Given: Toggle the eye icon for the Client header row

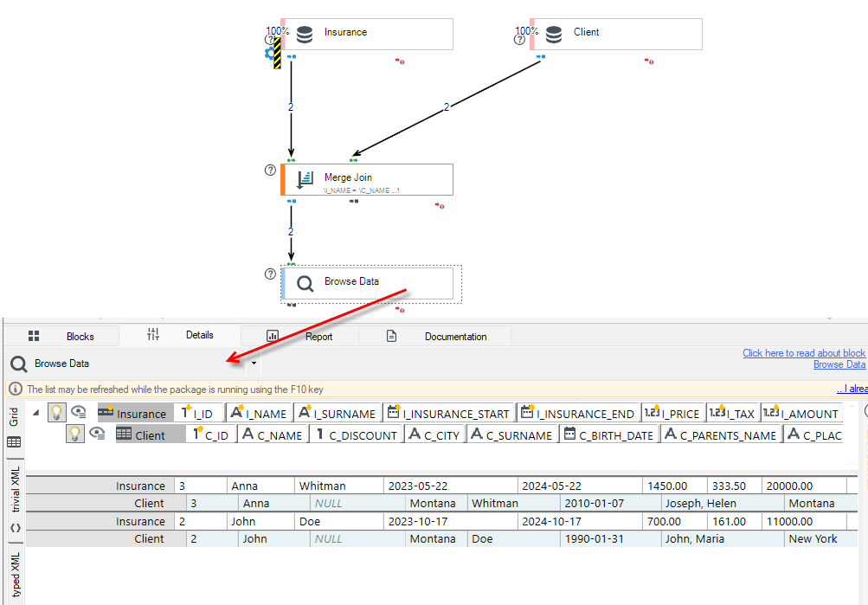Looking at the screenshot, I should 98,434.
